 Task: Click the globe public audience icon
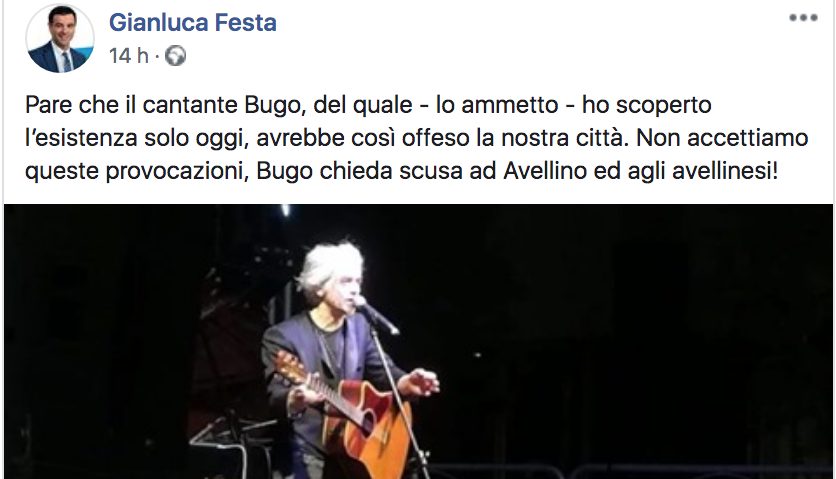point(175,55)
